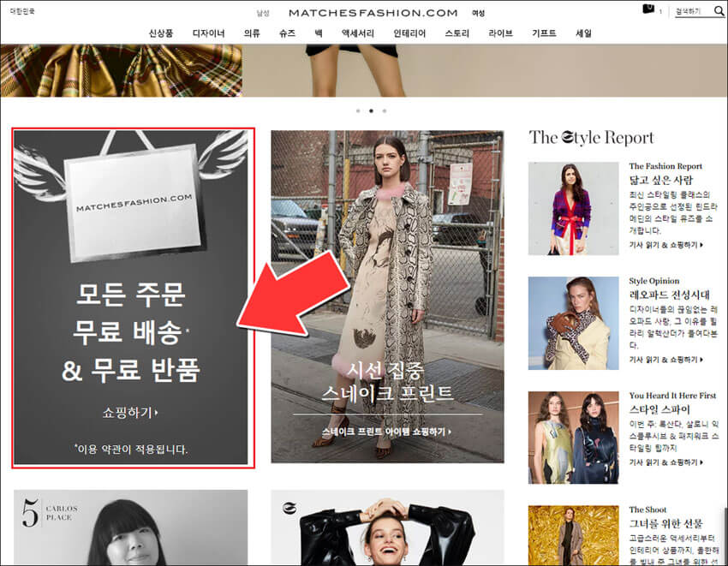Open the 세일 menu

[583, 33]
